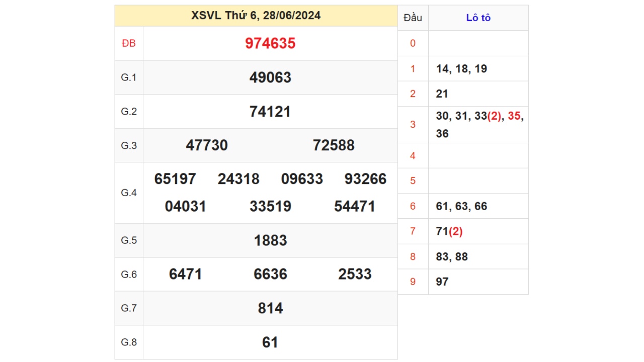Click the XSVL Thứ 6, 28/06/2024 header
Image resolution: width=644 pixels, height=362 pixels.
256,16
